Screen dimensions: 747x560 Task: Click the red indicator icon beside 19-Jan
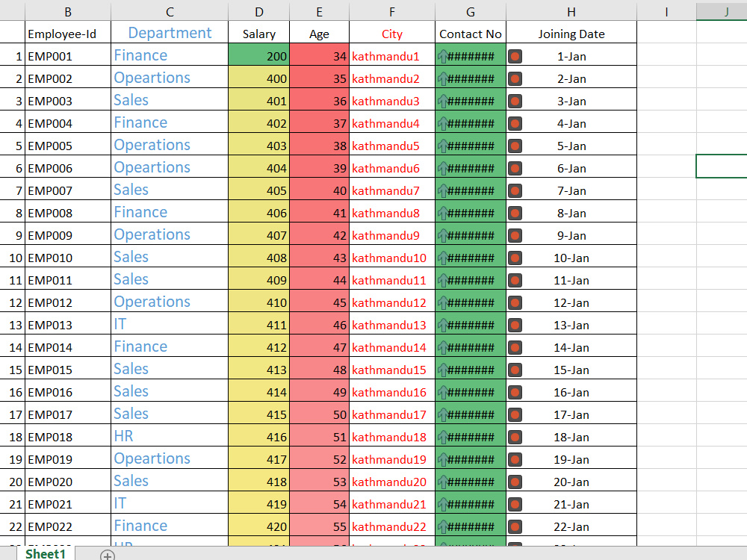click(515, 459)
